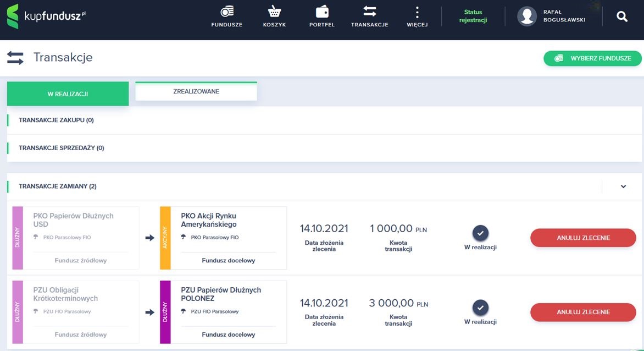Click the umbrella icon beside PZU FIO Parasolowy target
Viewport: 644px width, 351px height.
pyautogui.click(x=184, y=311)
